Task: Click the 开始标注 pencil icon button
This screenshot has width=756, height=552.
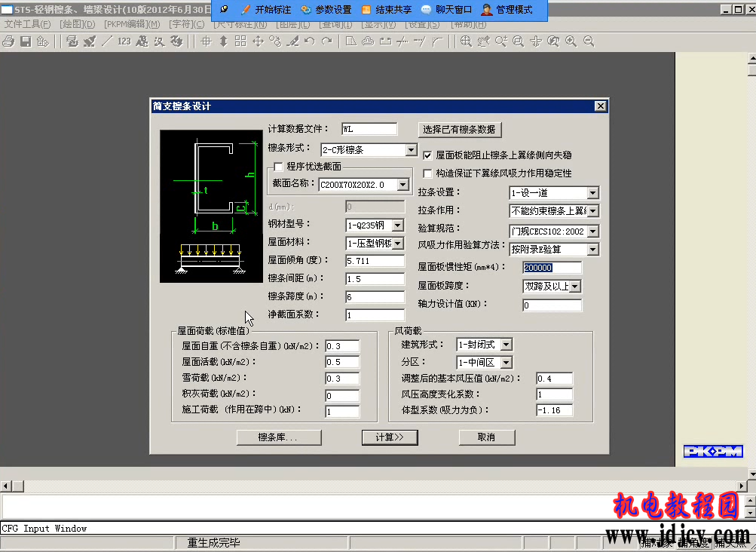Action: (x=266, y=10)
